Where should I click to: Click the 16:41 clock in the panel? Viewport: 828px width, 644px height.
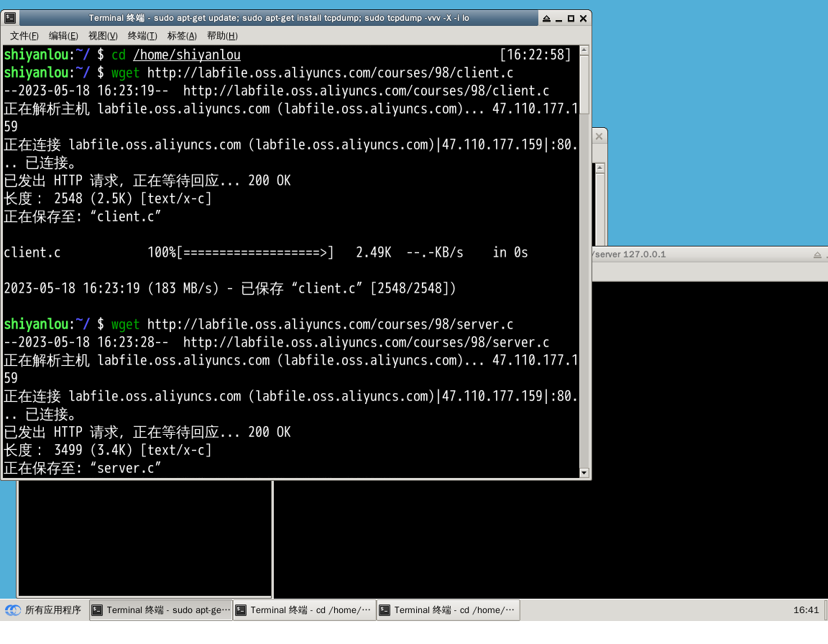806,610
